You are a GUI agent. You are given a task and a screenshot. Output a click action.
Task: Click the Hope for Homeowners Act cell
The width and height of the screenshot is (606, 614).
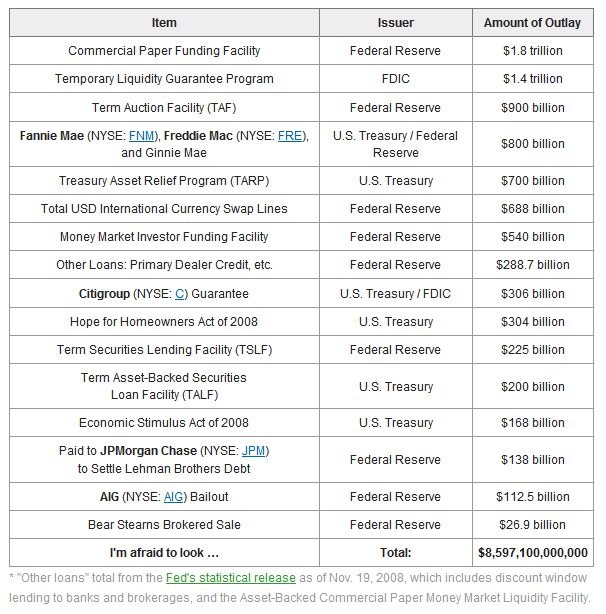[x=164, y=321]
